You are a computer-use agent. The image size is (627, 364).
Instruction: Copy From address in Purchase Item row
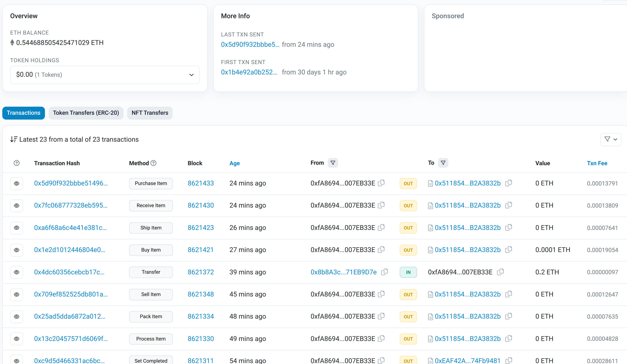[x=381, y=183]
